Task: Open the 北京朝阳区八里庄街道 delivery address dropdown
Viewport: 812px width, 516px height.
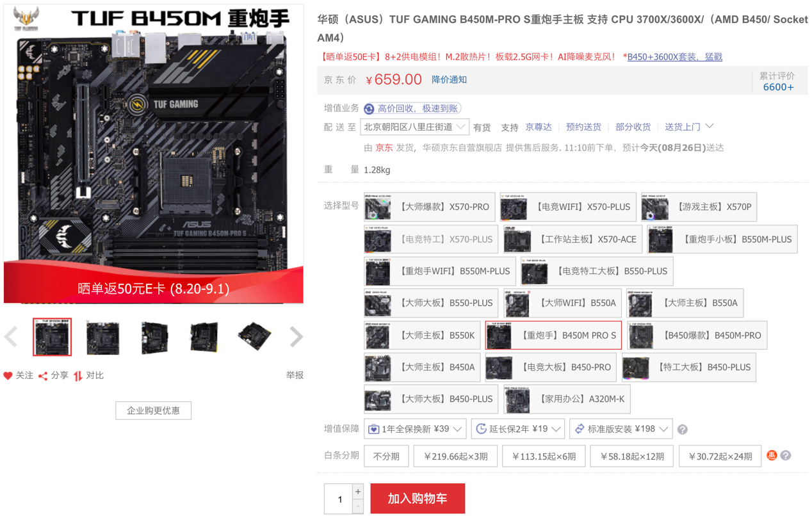Action: coord(414,127)
